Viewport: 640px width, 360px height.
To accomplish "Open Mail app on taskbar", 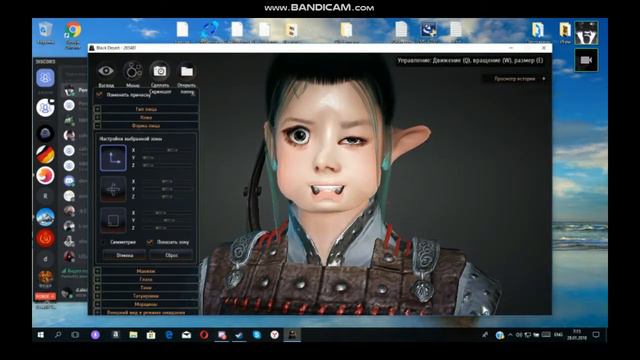I will [x=187, y=335].
